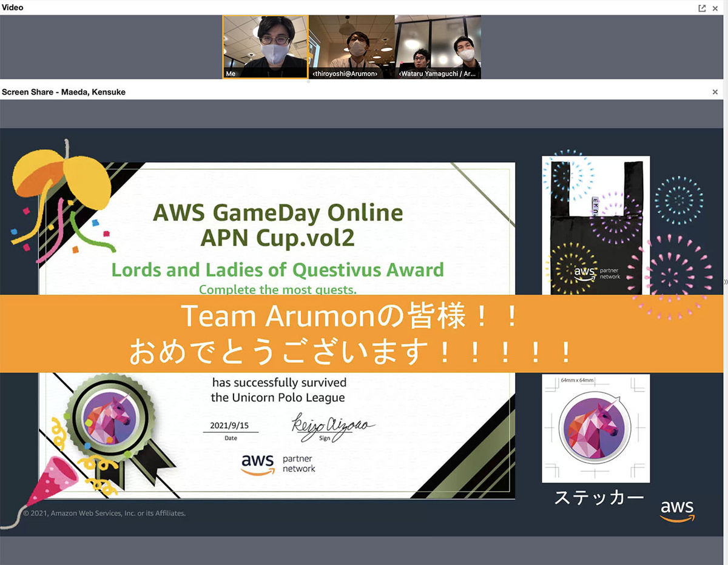The image size is (728, 565).
Task: Click "the Unicorn Polo League" text
Action: point(278,398)
